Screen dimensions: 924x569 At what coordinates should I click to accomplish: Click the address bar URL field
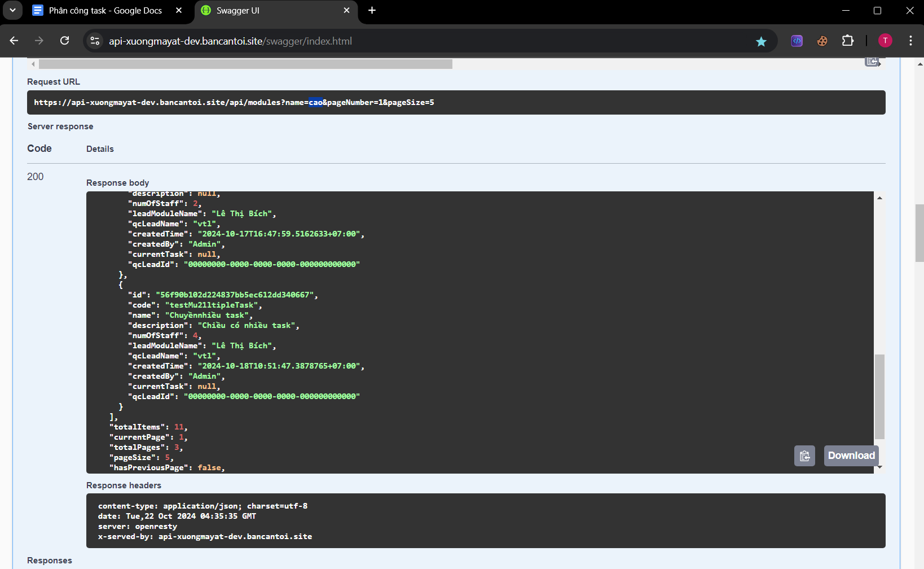tap(395, 41)
